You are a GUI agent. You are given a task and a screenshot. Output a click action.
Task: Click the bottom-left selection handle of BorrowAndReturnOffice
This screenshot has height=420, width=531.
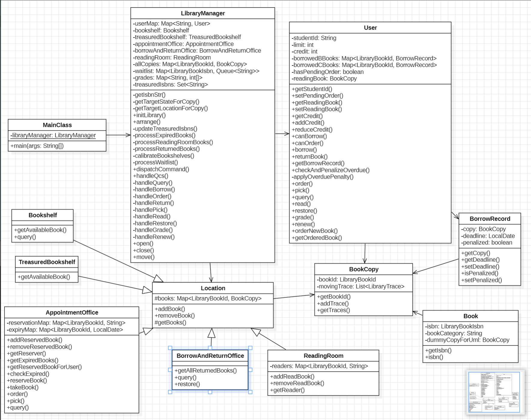pyautogui.click(x=170, y=392)
